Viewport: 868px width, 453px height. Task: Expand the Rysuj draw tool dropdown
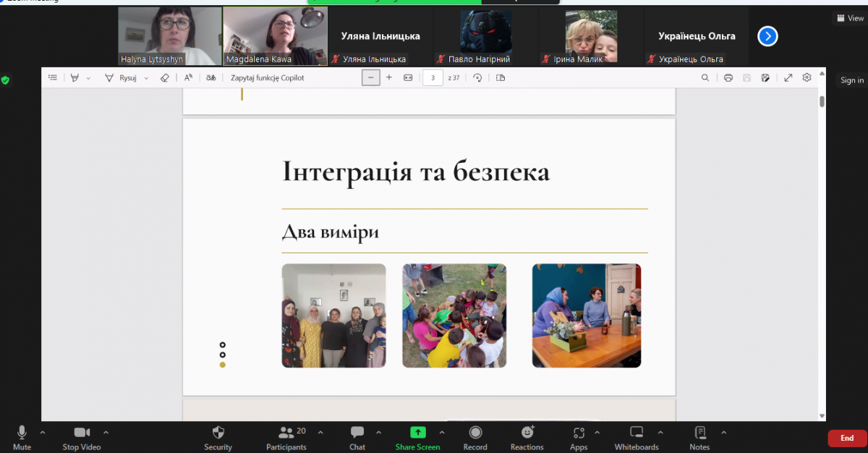pos(146,77)
